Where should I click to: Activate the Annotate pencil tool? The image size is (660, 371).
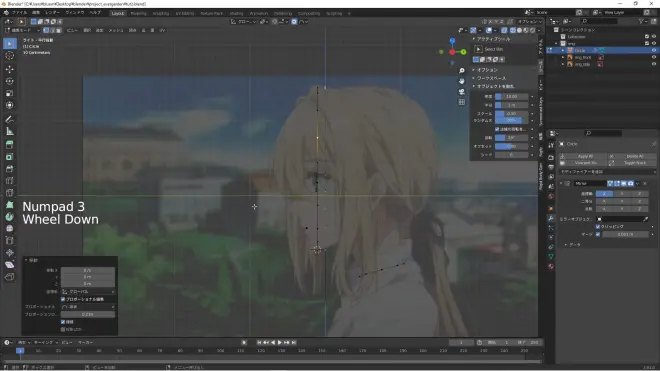10,120
